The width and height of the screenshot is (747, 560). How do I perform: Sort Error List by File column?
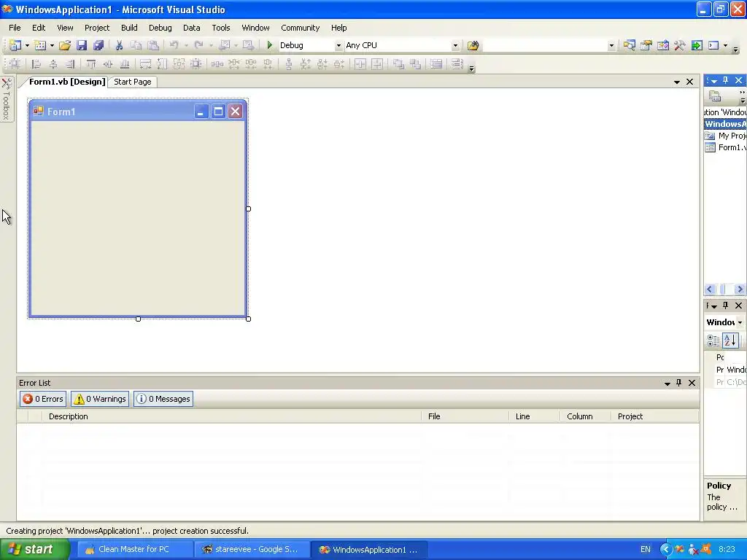(x=465, y=416)
